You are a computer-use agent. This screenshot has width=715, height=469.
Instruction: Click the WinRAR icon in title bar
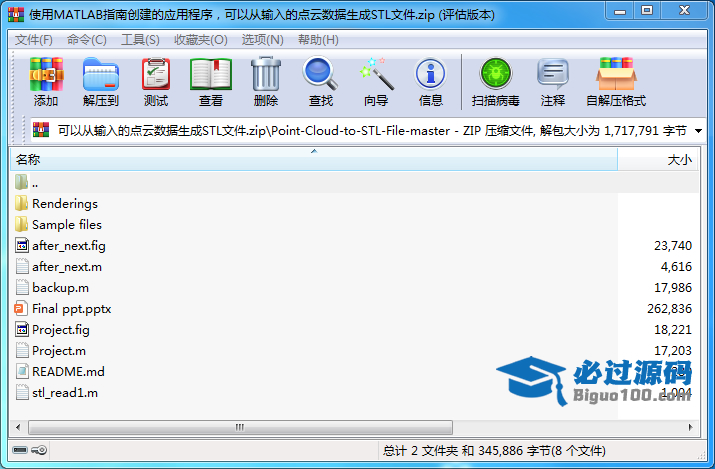pyautogui.click(x=16, y=15)
